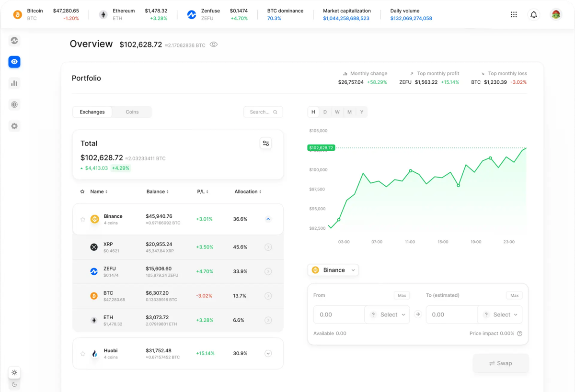Open the apps grid menu
575x392 pixels.
[514, 15]
